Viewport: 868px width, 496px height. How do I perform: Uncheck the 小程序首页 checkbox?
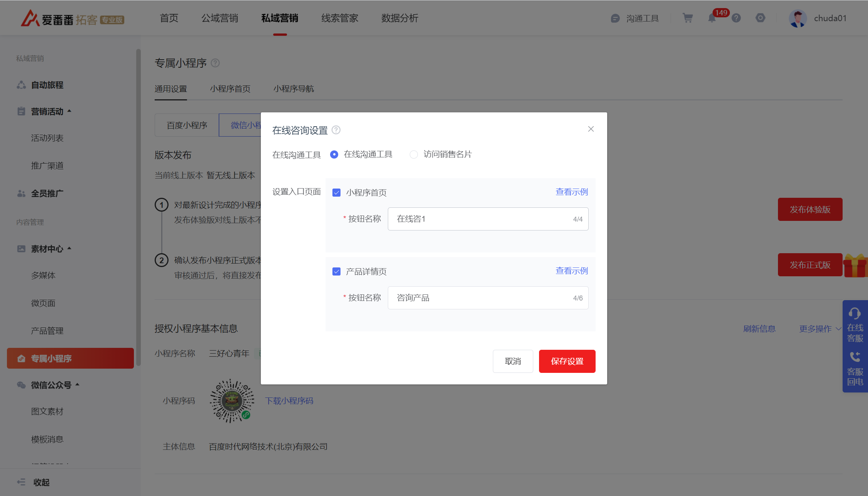pos(337,192)
